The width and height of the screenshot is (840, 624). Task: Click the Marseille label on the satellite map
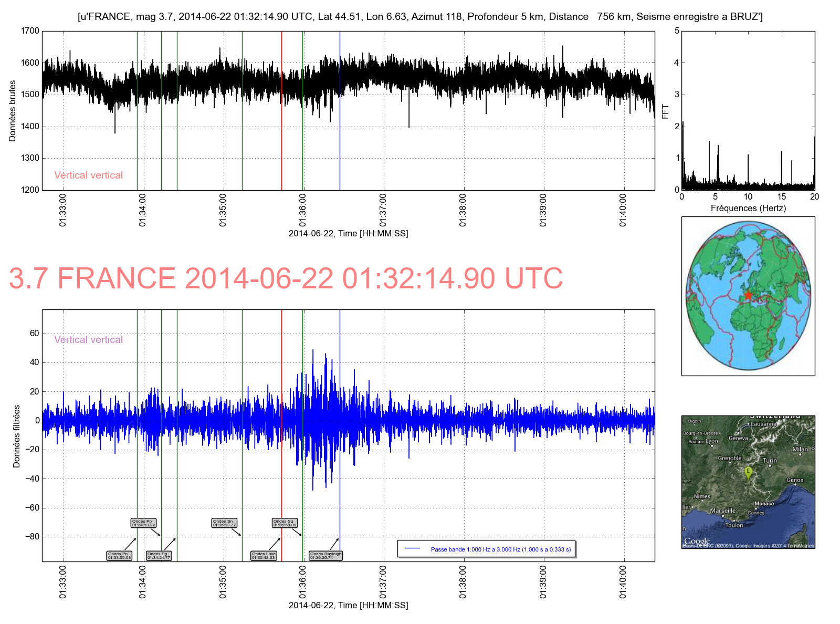(722, 511)
